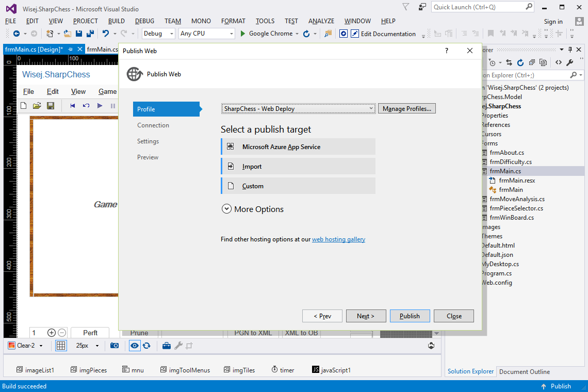Open the web hosting gallery link
This screenshot has height=392, width=588.
click(x=339, y=239)
